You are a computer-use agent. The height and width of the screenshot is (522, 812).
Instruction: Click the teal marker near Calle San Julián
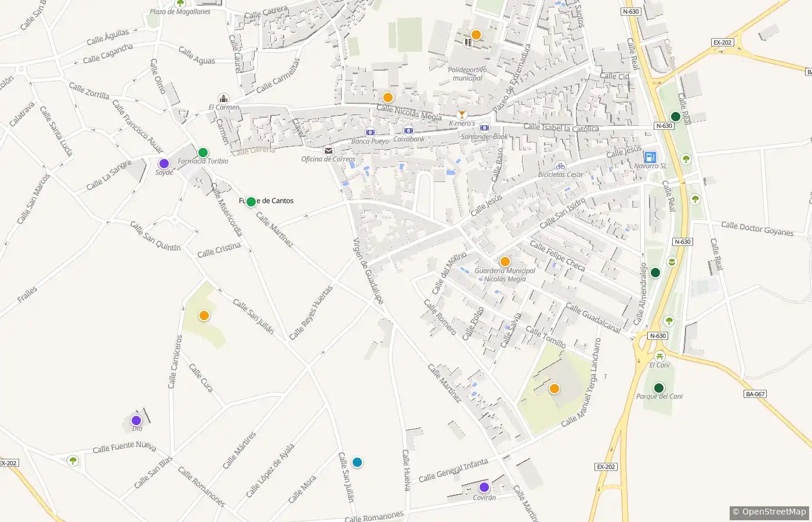[x=357, y=462]
